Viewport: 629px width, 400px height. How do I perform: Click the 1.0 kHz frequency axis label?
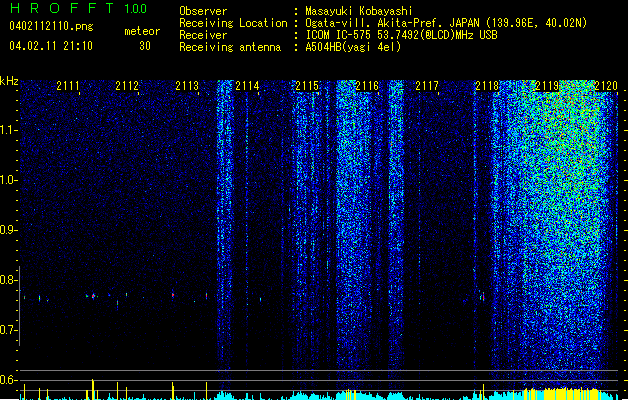(8, 180)
